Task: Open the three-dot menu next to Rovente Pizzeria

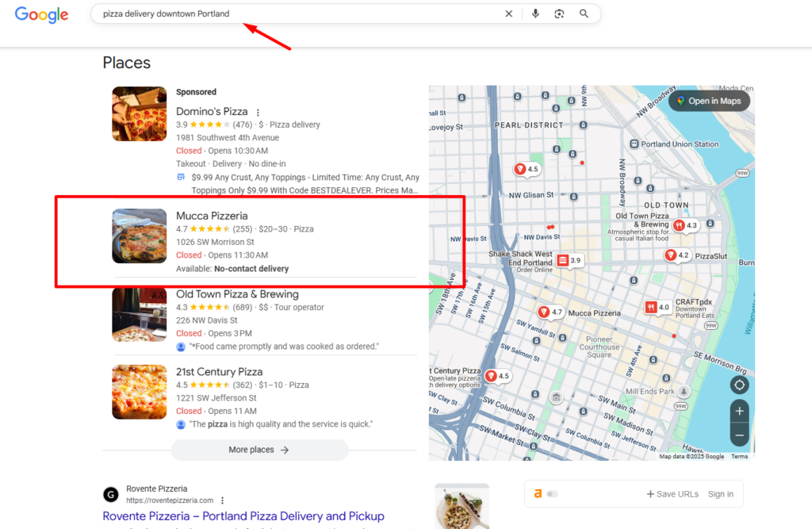Action: (222, 500)
